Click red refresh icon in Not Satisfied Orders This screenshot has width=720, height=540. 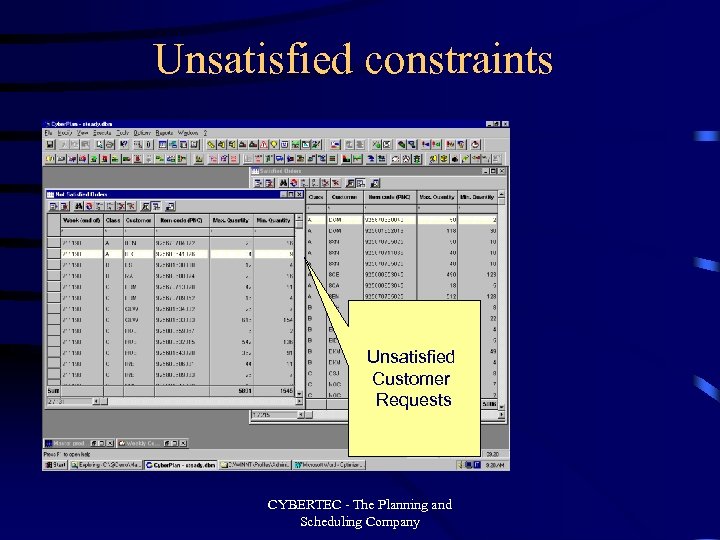(x=89, y=207)
